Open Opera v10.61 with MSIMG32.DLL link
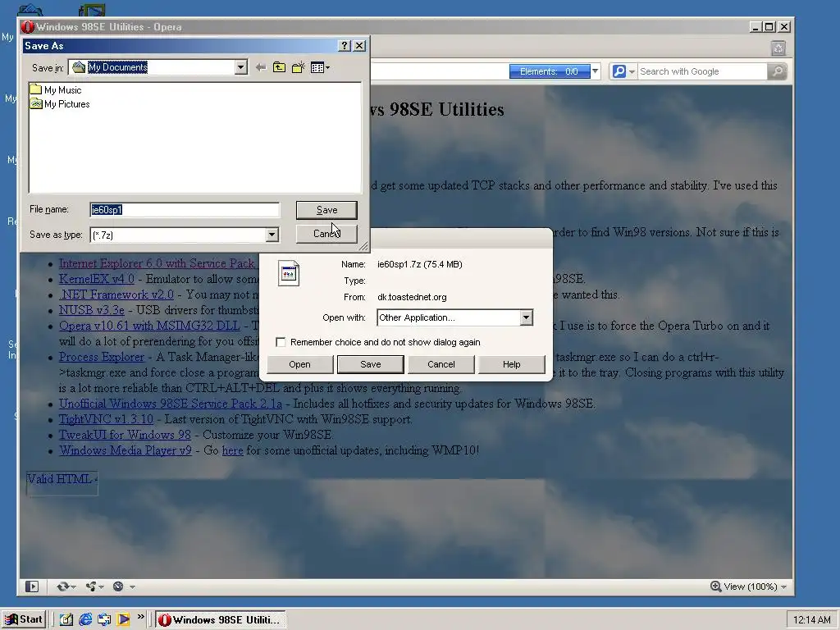The width and height of the screenshot is (840, 630). pos(149,326)
